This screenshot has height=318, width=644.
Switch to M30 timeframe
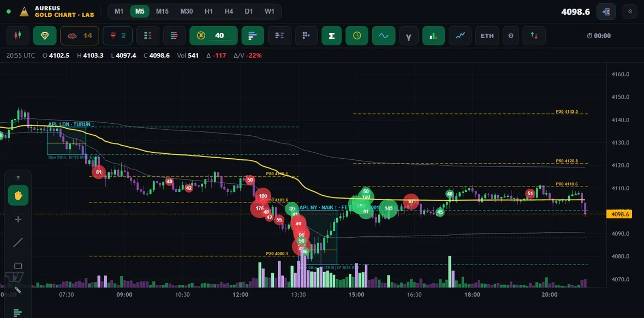coord(187,11)
